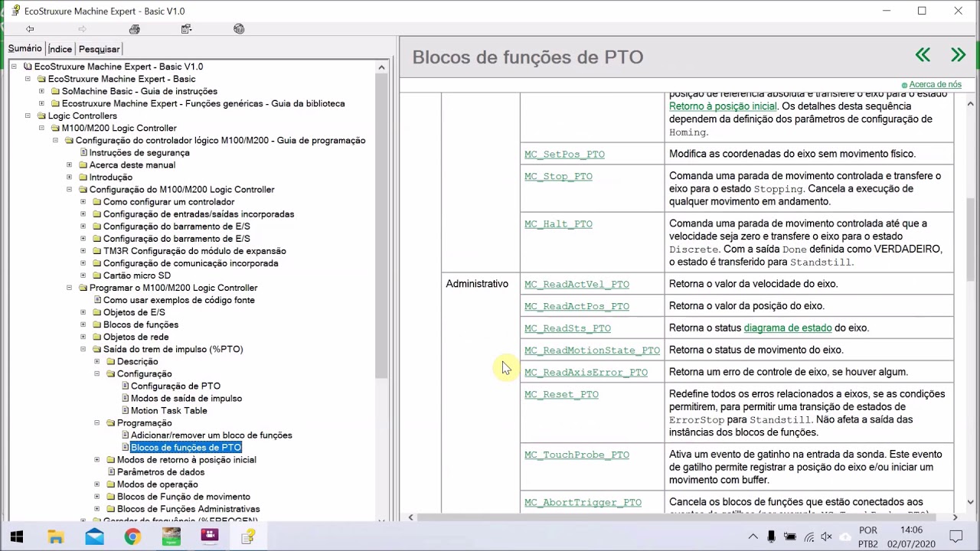
Task: Open the MC_ReadAxisError_PTO link
Action: pyautogui.click(x=586, y=373)
